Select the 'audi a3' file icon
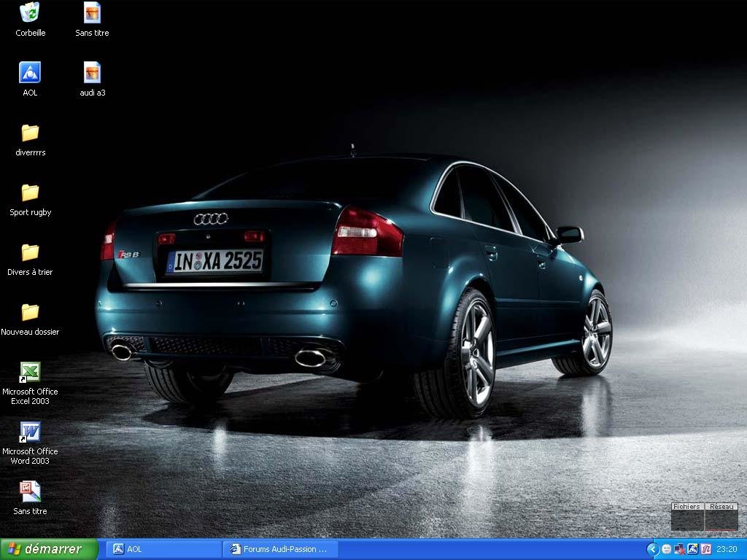Image resolution: width=747 pixels, height=560 pixels. (92, 73)
